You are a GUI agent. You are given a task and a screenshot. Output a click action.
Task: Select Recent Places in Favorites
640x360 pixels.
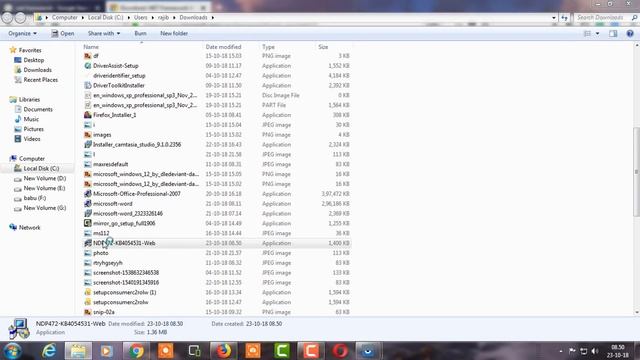click(x=40, y=80)
